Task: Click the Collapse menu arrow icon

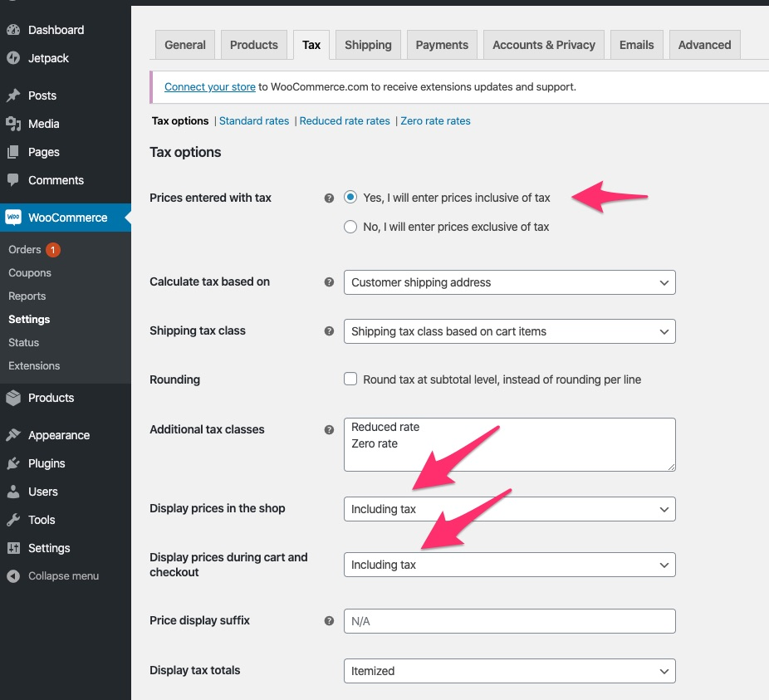Action: [x=13, y=576]
